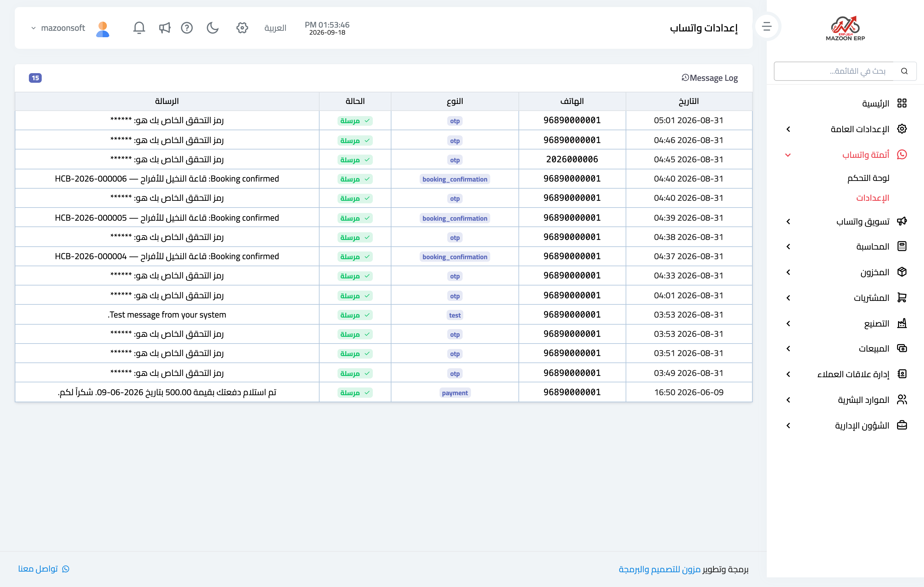Open أتمتة واتساب menu label
Viewport: 924px width, 587px height.
pyautogui.click(x=866, y=155)
